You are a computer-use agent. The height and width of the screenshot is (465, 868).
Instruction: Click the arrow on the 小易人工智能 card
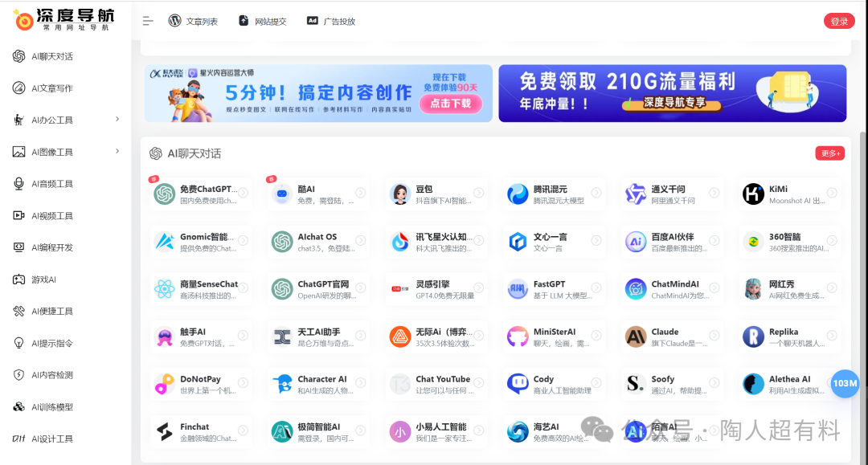[478, 430]
